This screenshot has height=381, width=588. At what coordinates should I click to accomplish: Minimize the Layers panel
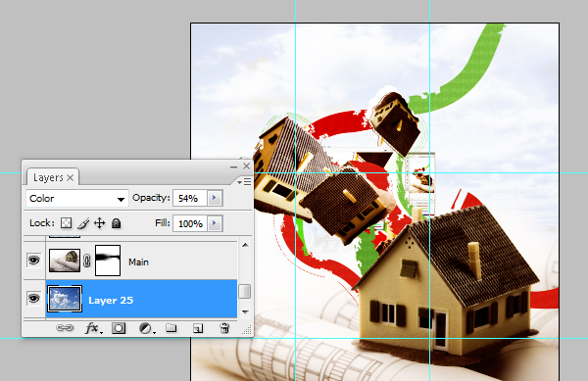pyautogui.click(x=233, y=167)
